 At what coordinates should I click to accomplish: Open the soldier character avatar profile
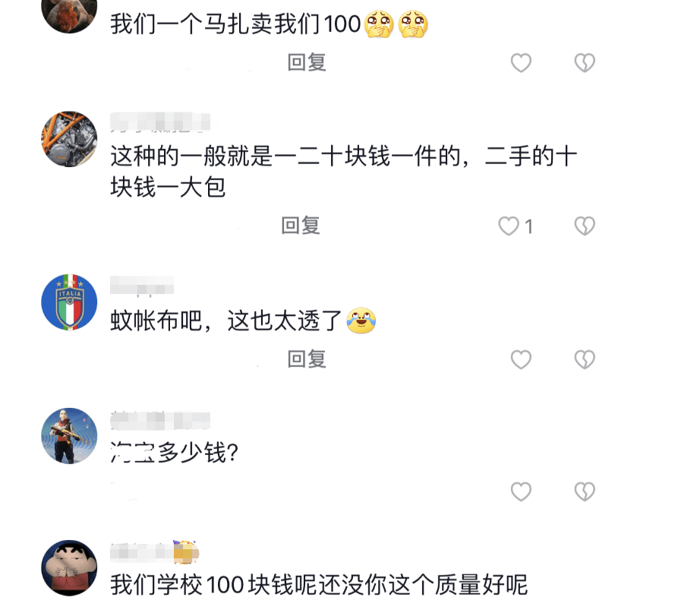[69, 436]
